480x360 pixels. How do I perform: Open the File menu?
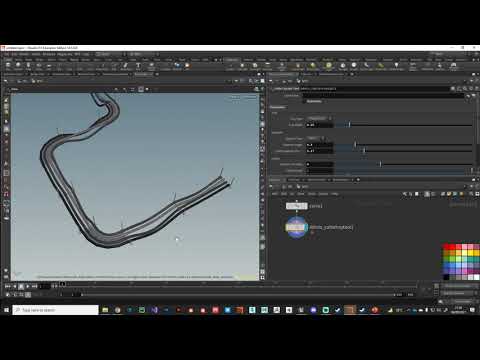click(6, 54)
